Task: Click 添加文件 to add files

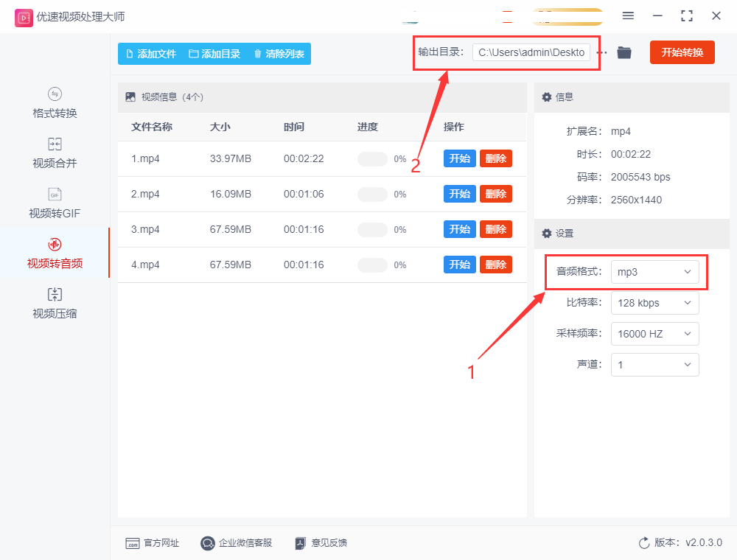Action: pos(151,54)
